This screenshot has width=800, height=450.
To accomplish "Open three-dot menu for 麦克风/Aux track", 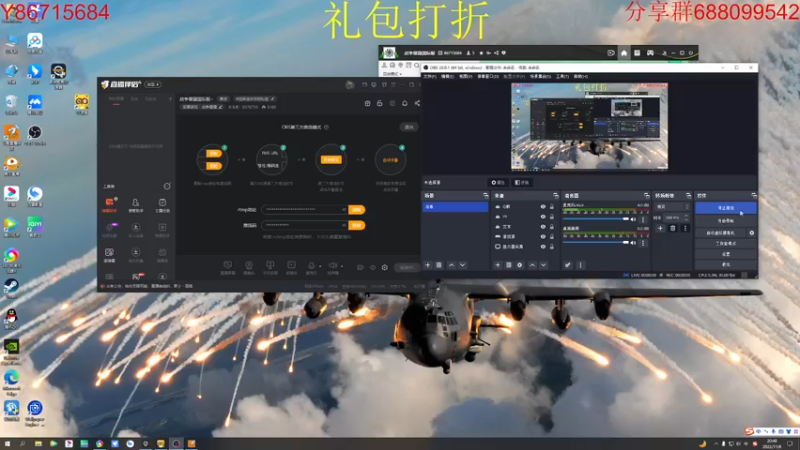I will pyautogui.click(x=643, y=219).
